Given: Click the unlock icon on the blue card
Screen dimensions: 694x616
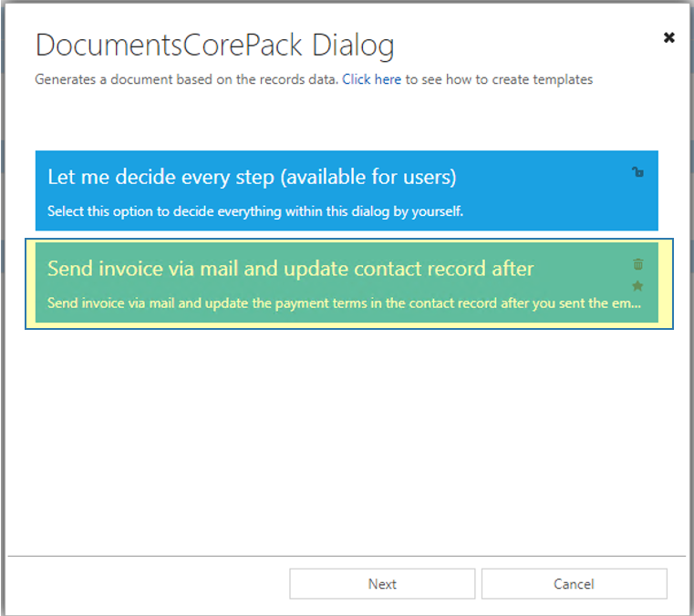Looking at the screenshot, I should [x=637, y=171].
